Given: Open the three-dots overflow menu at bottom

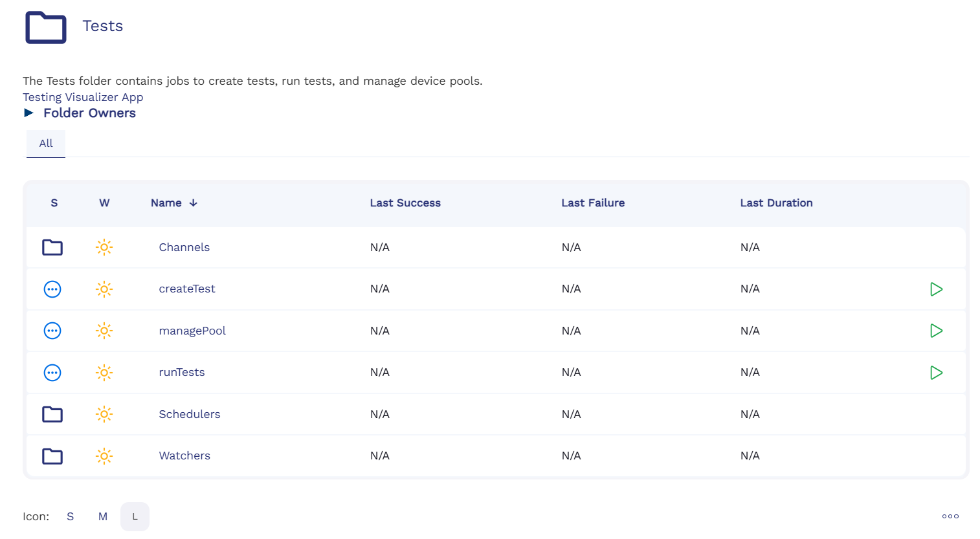Looking at the screenshot, I should pos(950,516).
